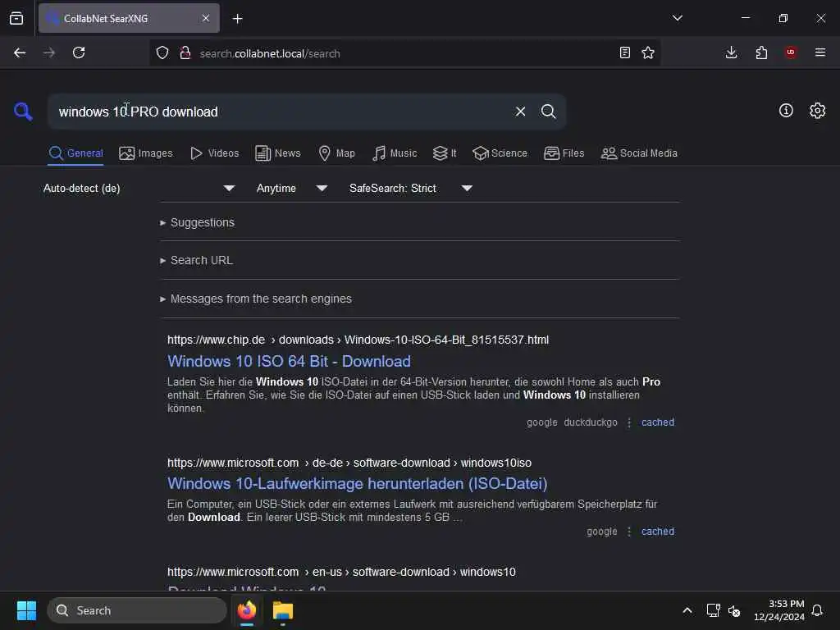
Task: Open the taskbar clock and date
Action: click(x=779, y=610)
